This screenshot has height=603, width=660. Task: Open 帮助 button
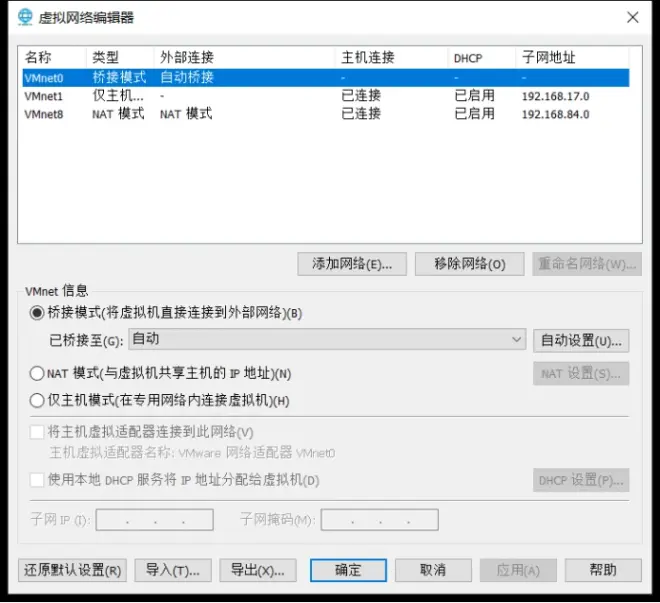603,570
